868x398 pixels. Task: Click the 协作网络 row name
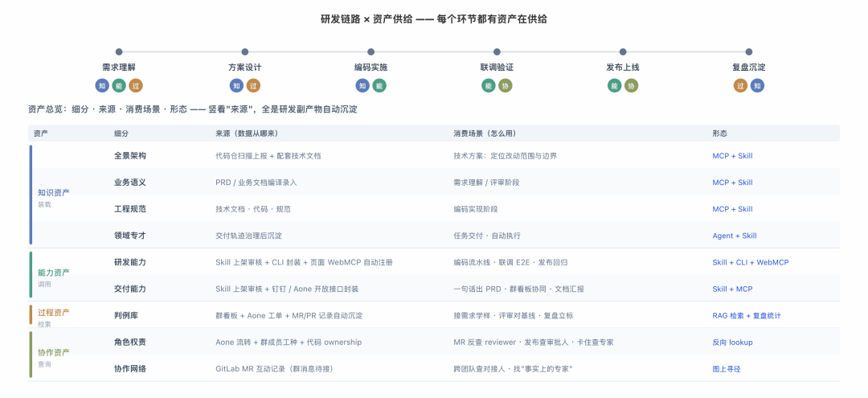[x=130, y=369]
